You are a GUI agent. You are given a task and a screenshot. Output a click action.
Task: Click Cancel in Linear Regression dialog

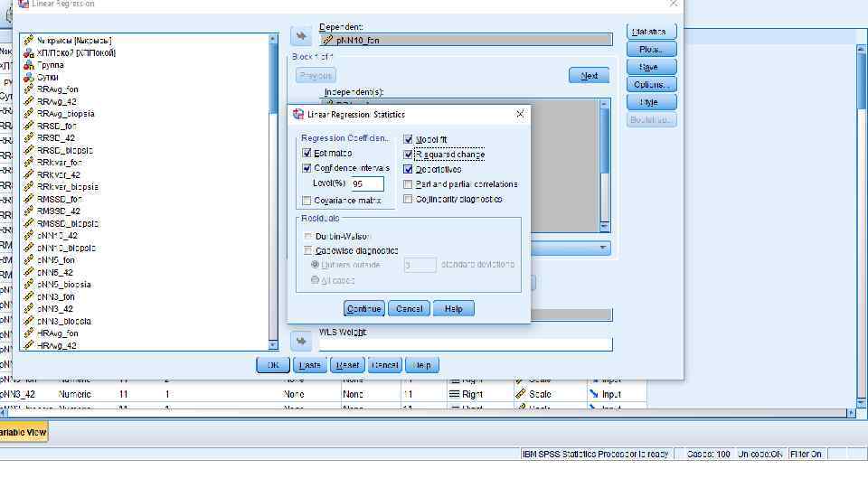pos(385,365)
